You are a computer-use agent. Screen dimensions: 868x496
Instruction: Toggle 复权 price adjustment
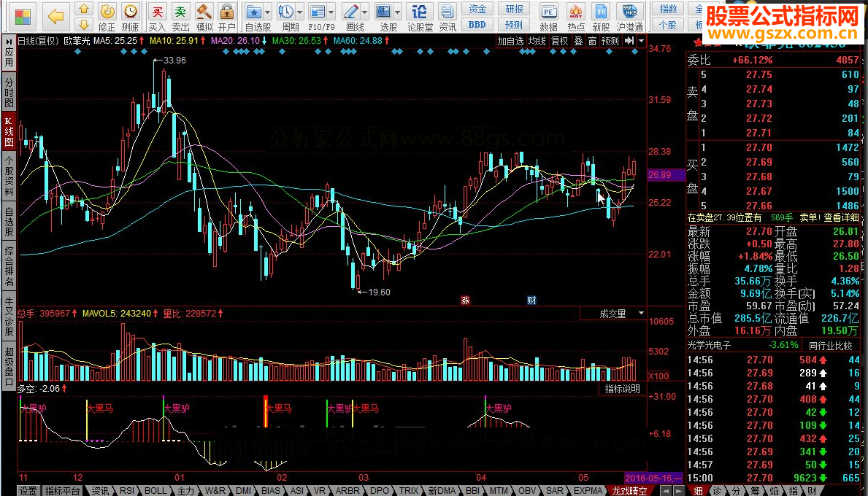559,41
